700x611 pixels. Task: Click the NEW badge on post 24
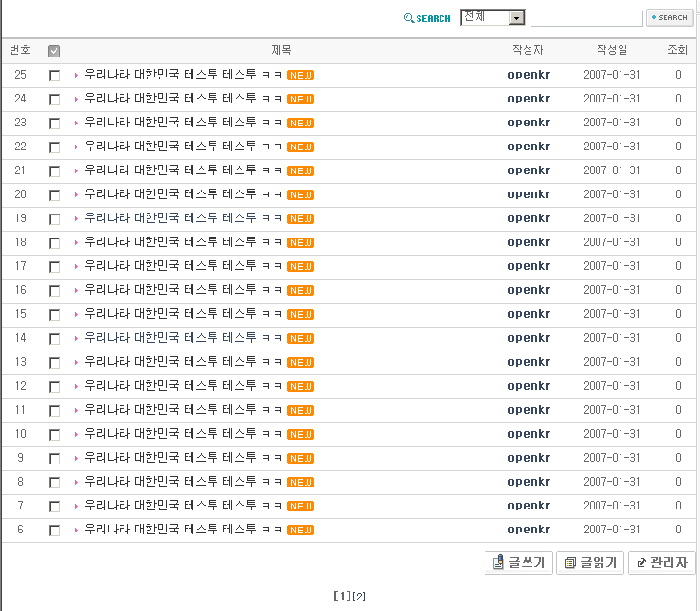tap(301, 99)
